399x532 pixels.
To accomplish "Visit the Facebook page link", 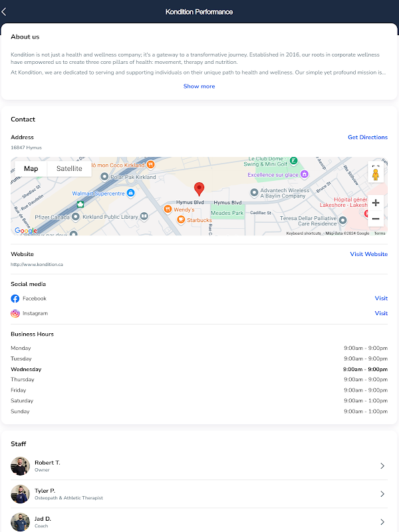I will [x=381, y=298].
